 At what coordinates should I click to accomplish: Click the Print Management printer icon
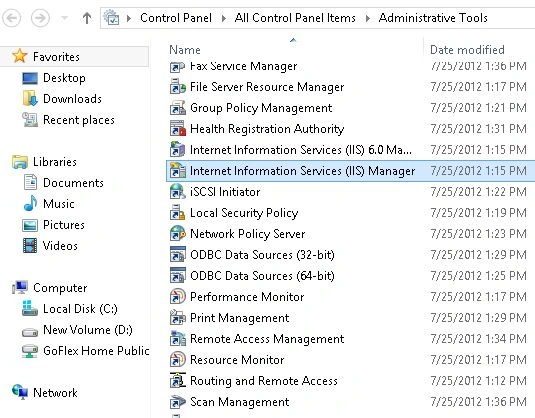pyautogui.click(x=178, y=318)
